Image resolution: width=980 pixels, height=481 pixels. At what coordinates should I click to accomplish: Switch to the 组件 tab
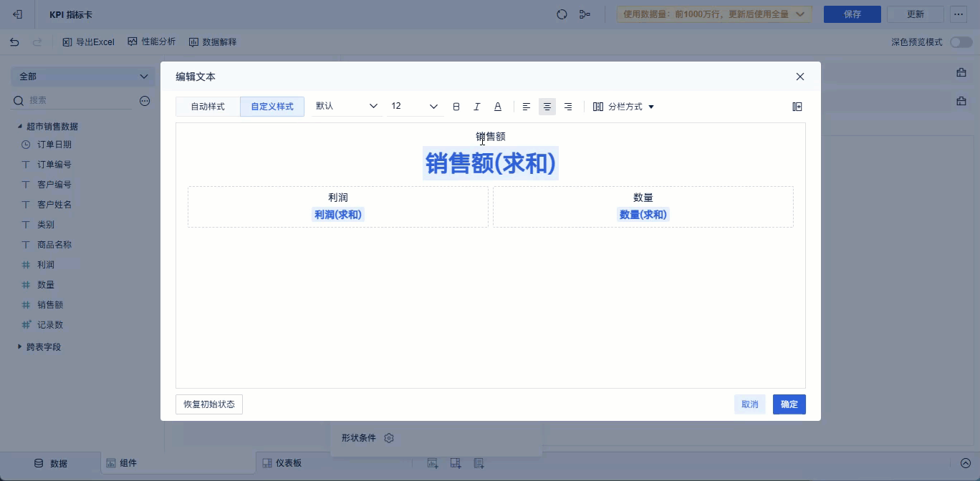[x=122, y=462]
